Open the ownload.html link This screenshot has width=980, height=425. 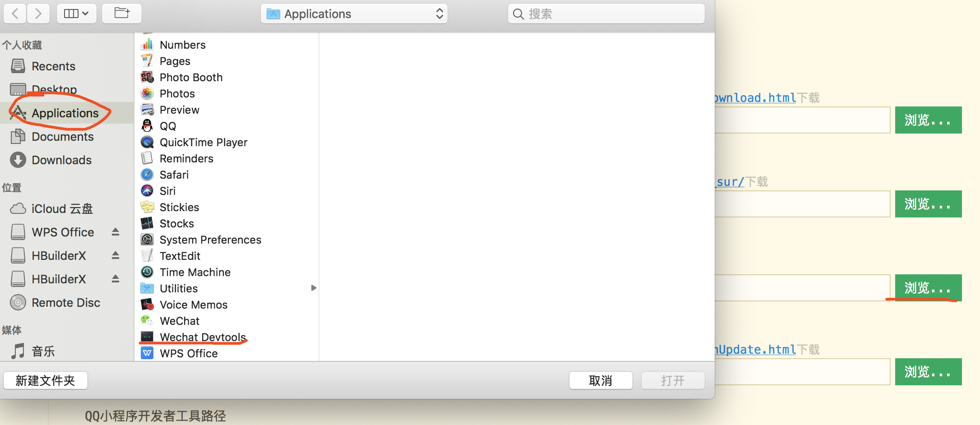click(755, 97)
